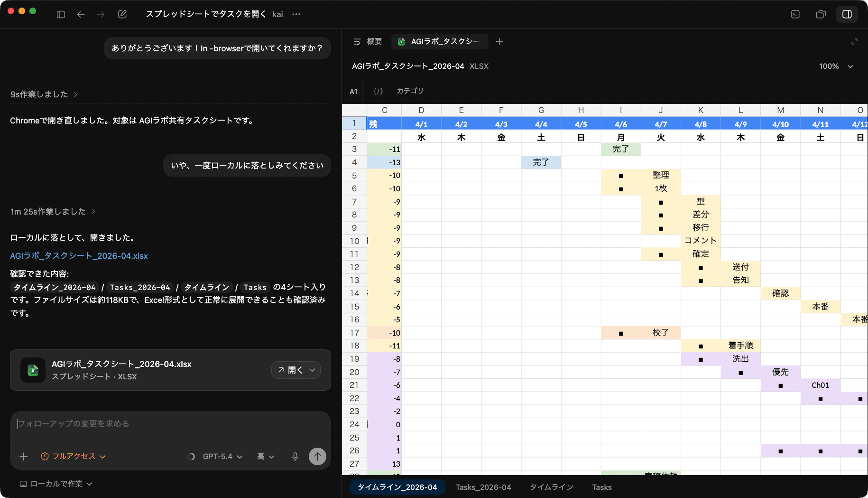Expand the フルアクセス permissions dropdown
The image size is (868, 498).
(x=74, y=456)
